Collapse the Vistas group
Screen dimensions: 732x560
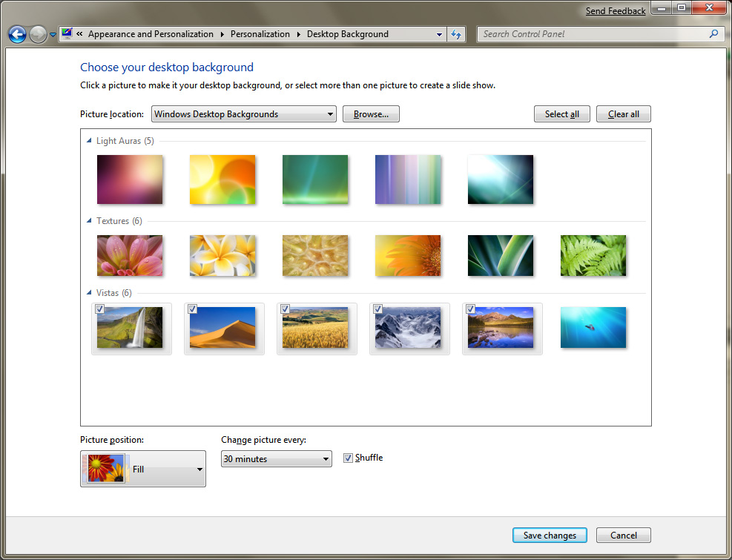point(89,293)
